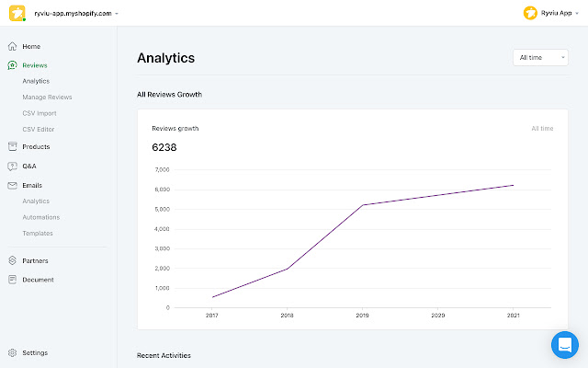Click the Partners layers icon
The image size is (588, 368).
point(12,260)
